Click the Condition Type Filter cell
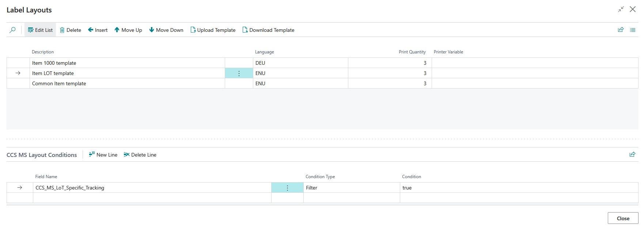Screen dimensions: 644x229 (351, 188)
